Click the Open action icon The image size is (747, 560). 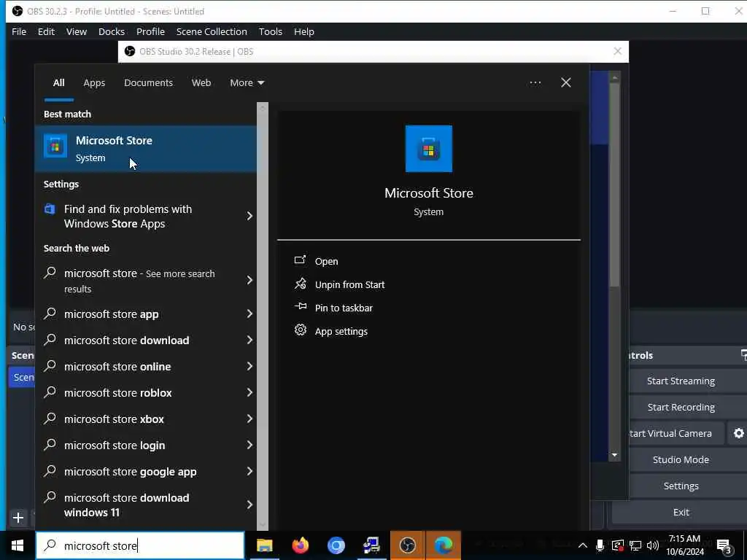pyautogui.click(x=300, y=260)
